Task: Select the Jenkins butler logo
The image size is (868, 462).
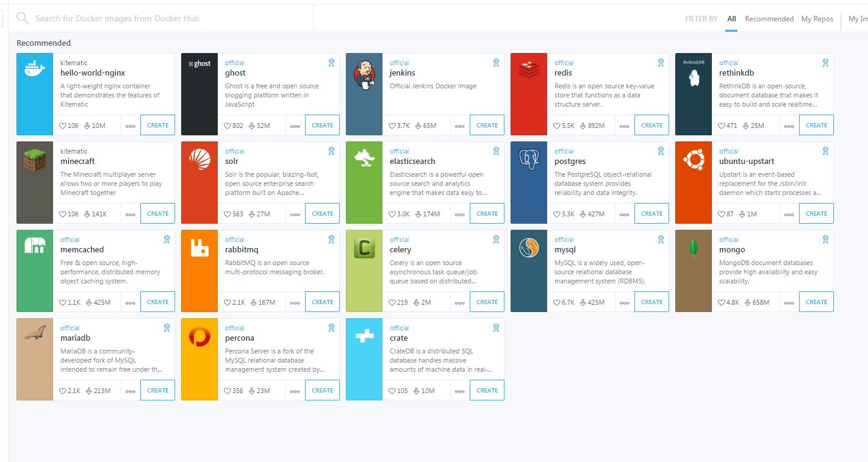Action: [364, 76]
